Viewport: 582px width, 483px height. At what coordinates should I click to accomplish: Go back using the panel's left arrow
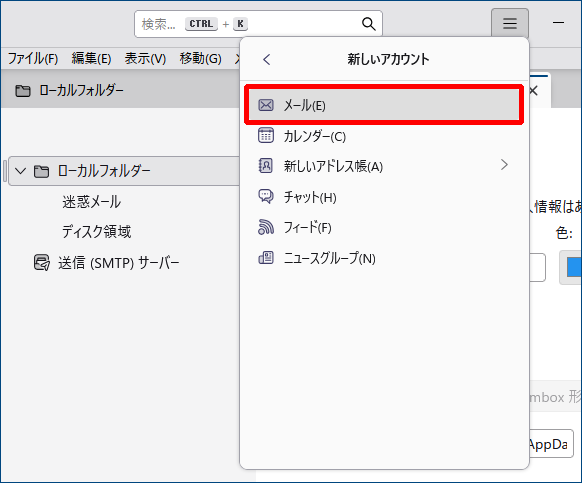click(267, 59)
